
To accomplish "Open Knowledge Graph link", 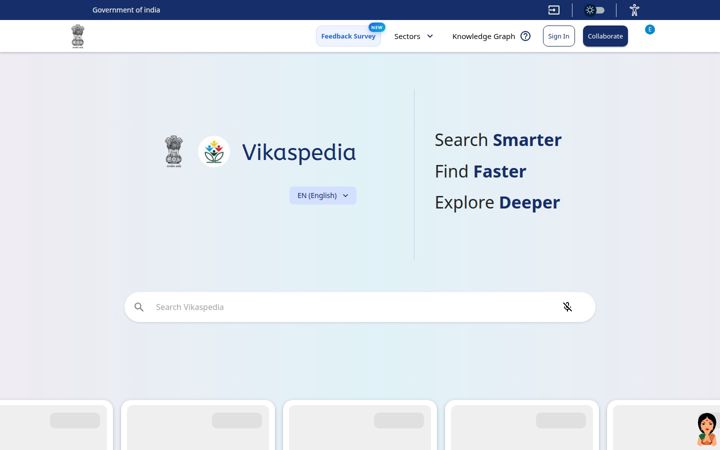I will point(484,36).
